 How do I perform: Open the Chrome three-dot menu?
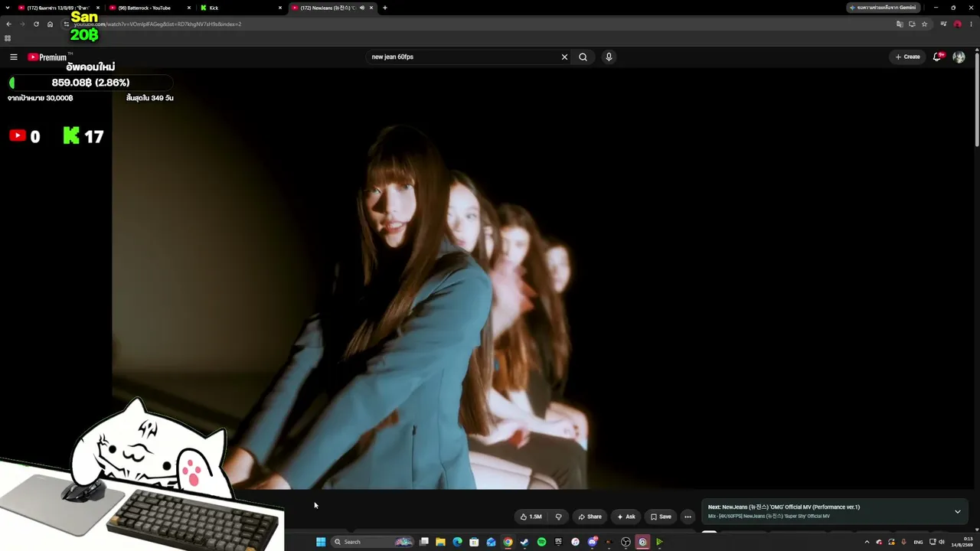(971, 24)
